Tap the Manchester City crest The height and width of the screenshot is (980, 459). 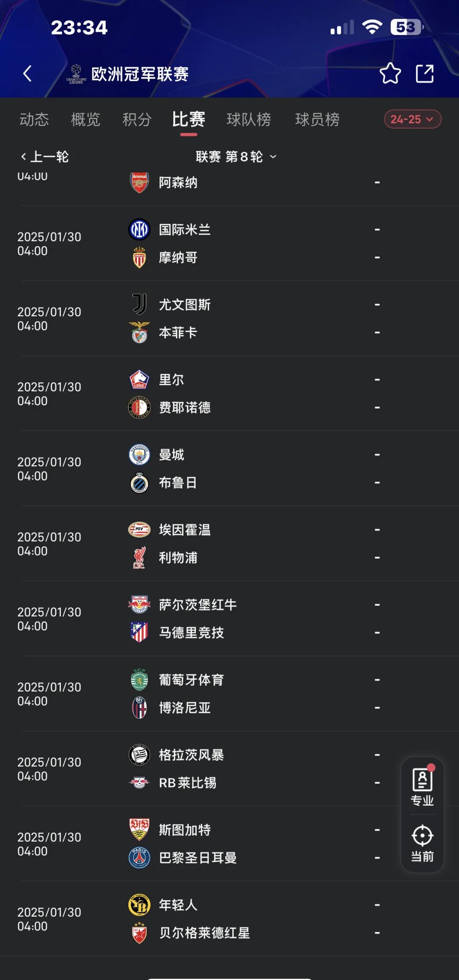139,455
